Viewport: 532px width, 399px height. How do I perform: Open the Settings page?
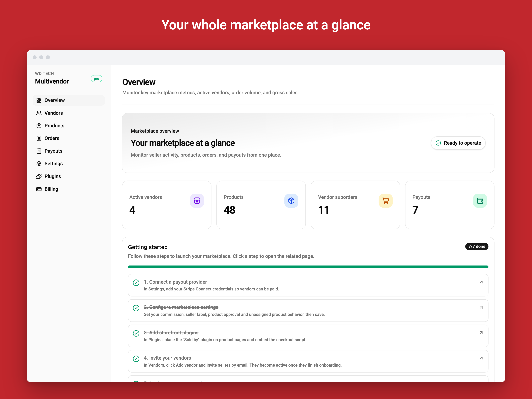[x=68, y=164]
